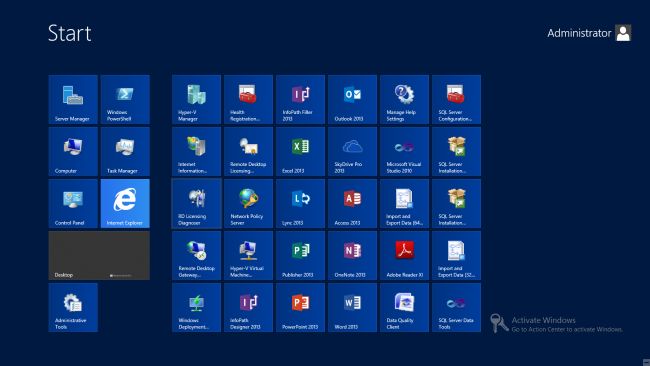Screen dimensions: 650x366
Task: Launch Internet Explorer tile
Action: click(125, 204)
